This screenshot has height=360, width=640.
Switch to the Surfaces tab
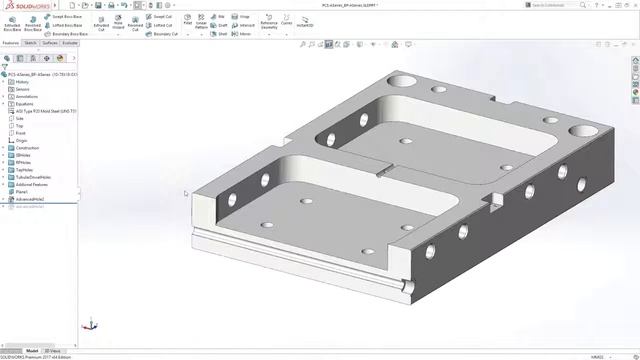(50, 43)
